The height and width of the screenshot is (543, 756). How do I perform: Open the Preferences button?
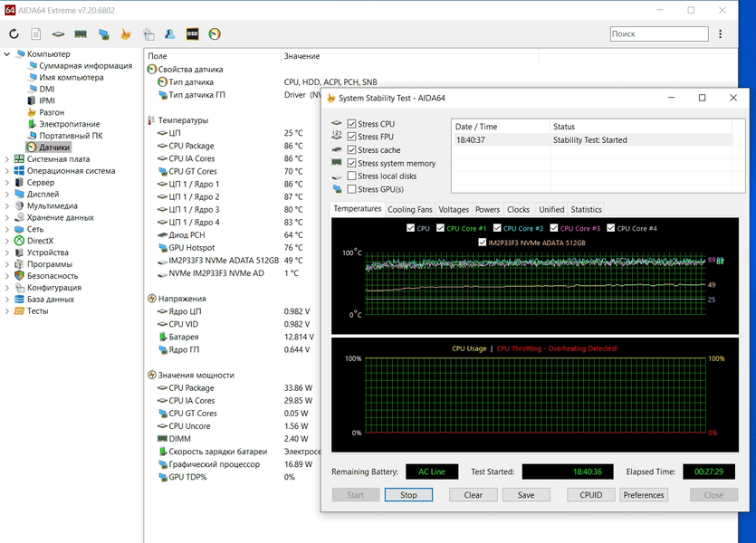[x=644, y=495]
